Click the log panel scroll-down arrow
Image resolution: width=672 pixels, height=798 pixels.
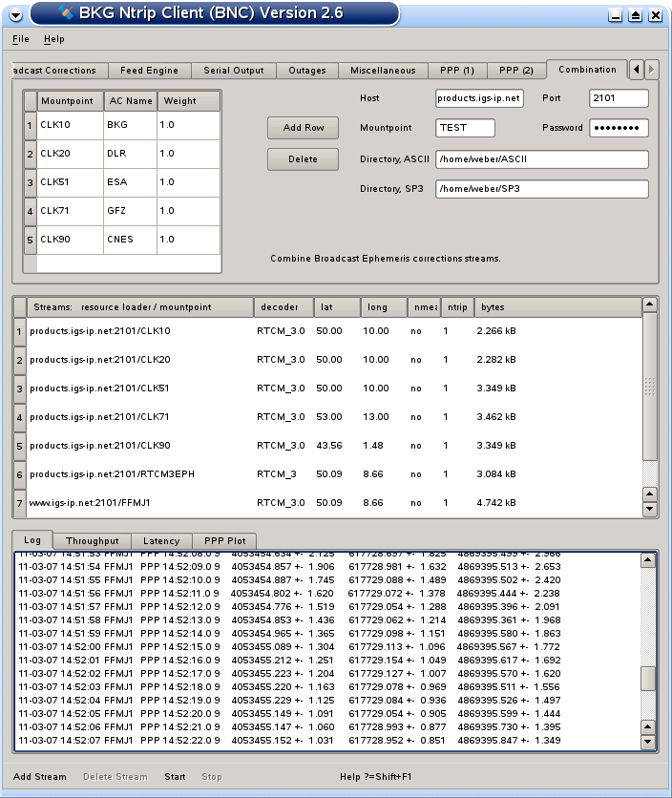point(648,742)
